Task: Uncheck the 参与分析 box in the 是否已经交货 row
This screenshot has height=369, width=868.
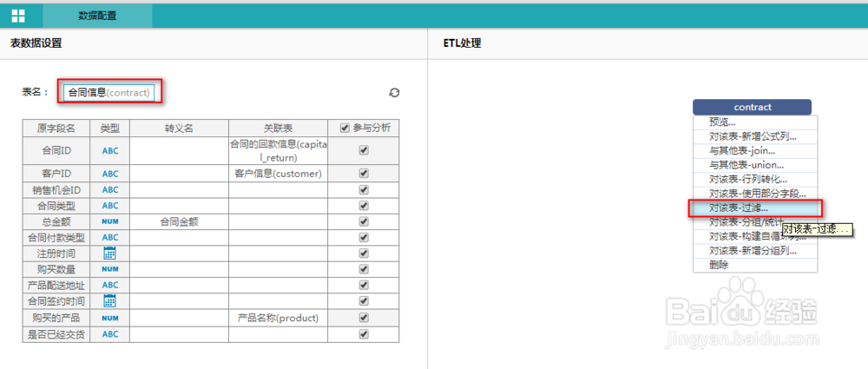Action: point(364,334)
